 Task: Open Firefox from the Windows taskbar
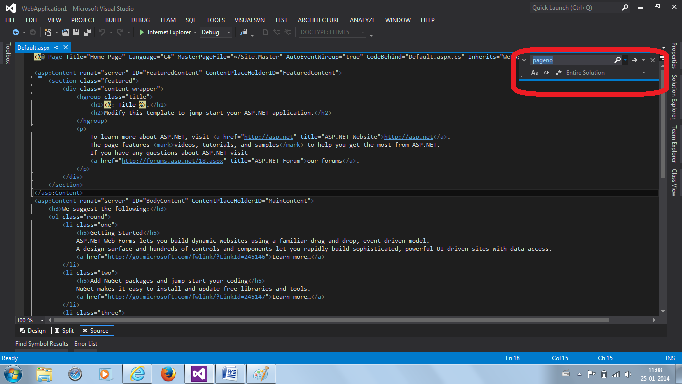tap(168, 374)
